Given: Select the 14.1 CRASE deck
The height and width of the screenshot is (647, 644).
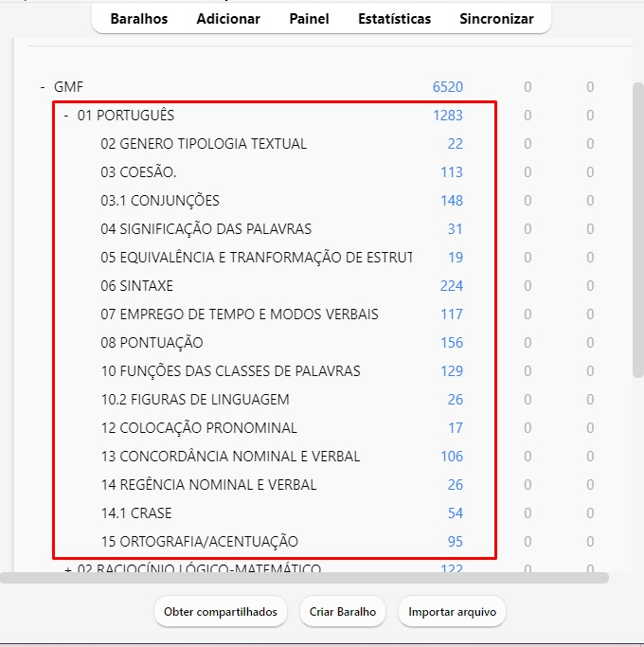Looking at the screenshot, I should (x=136, y=513).
